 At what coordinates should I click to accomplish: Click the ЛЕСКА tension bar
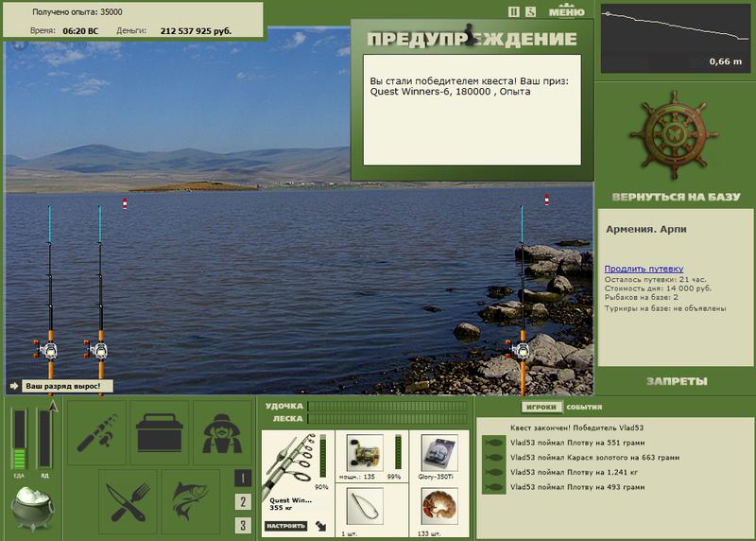(387, 419)
